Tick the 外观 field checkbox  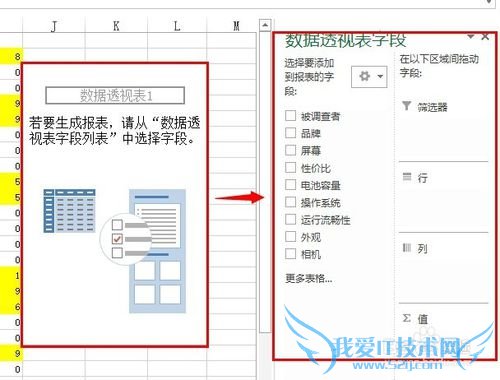(290, 237)
